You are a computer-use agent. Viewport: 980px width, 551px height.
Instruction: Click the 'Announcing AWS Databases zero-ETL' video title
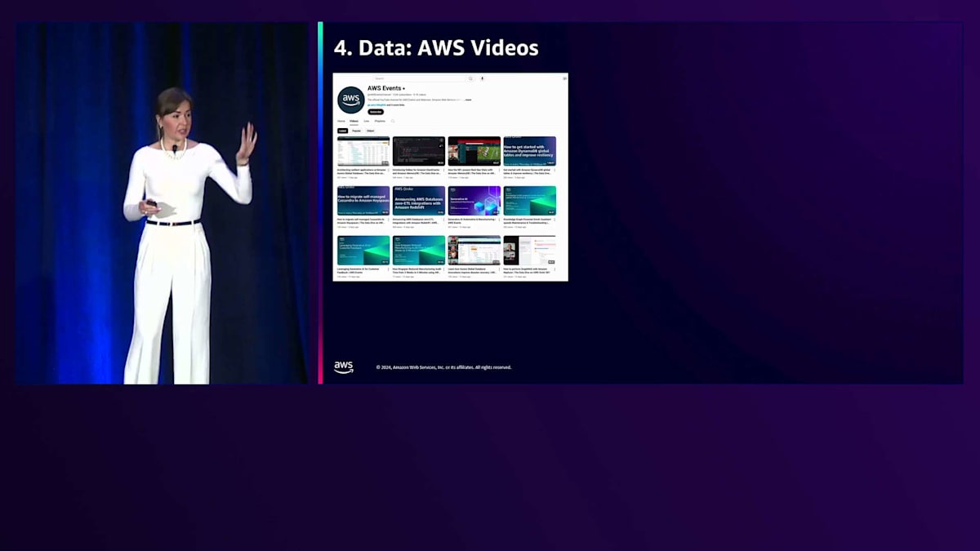[417, 220]
